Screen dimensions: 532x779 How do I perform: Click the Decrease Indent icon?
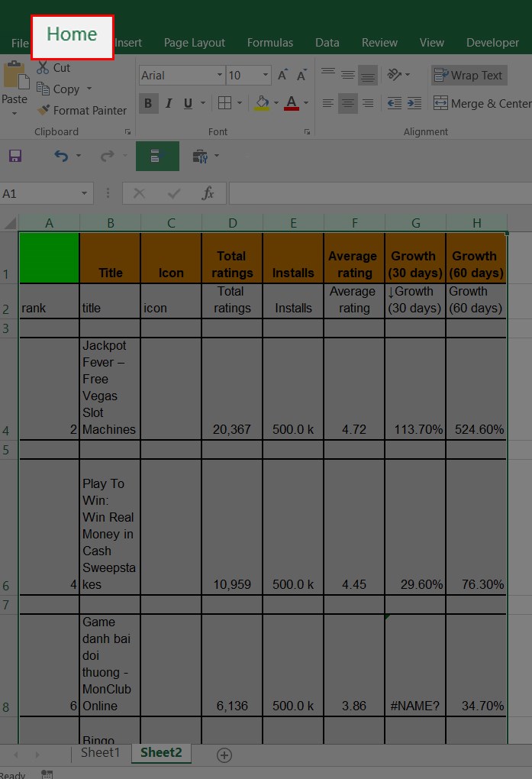395,103
